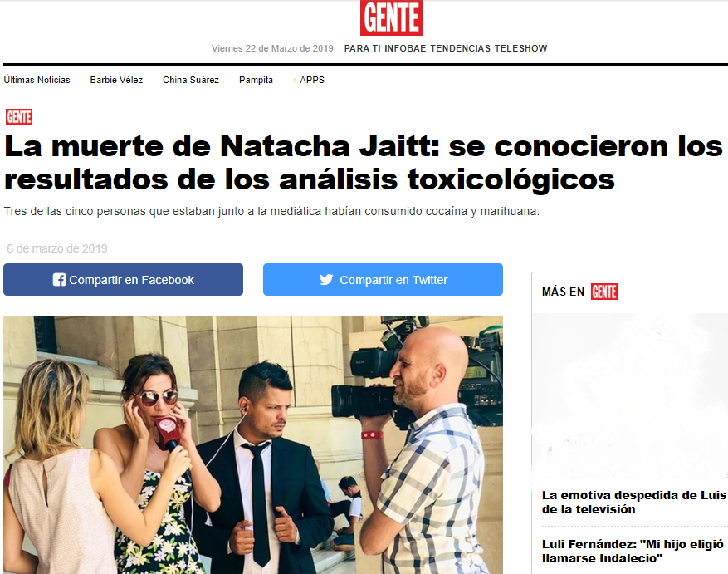Share article with Compartir en Twitter button

[383, 279]
